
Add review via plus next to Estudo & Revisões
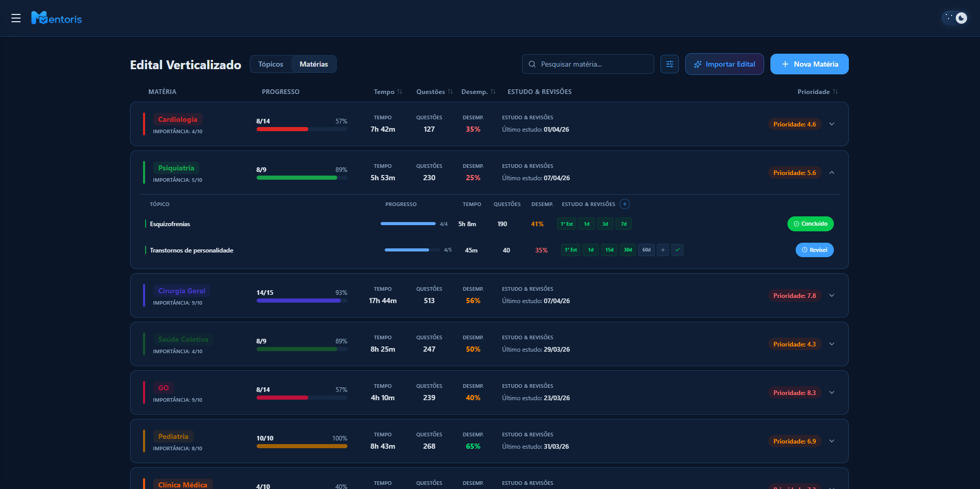[624, 204]
